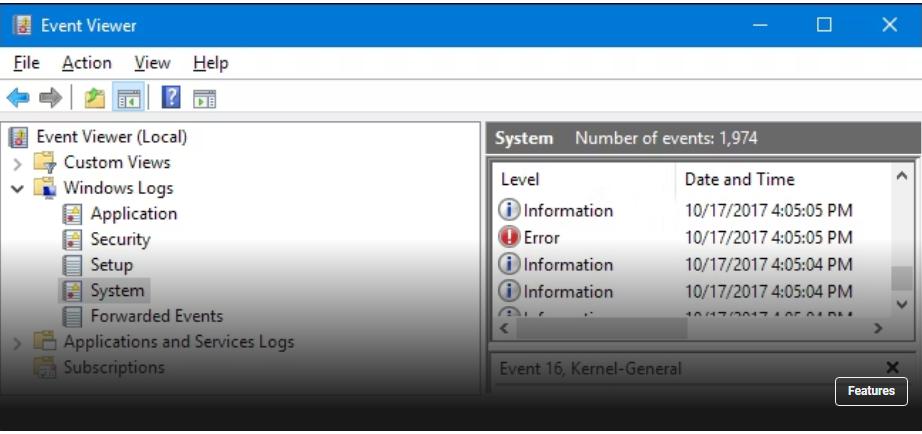
Task: Open the Security log
Action: [x=121, y=239]
